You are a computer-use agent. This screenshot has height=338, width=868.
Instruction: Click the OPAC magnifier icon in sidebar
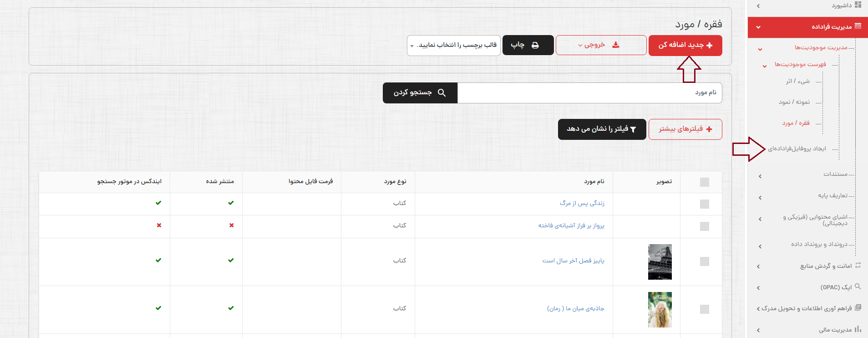coord(858,287)
